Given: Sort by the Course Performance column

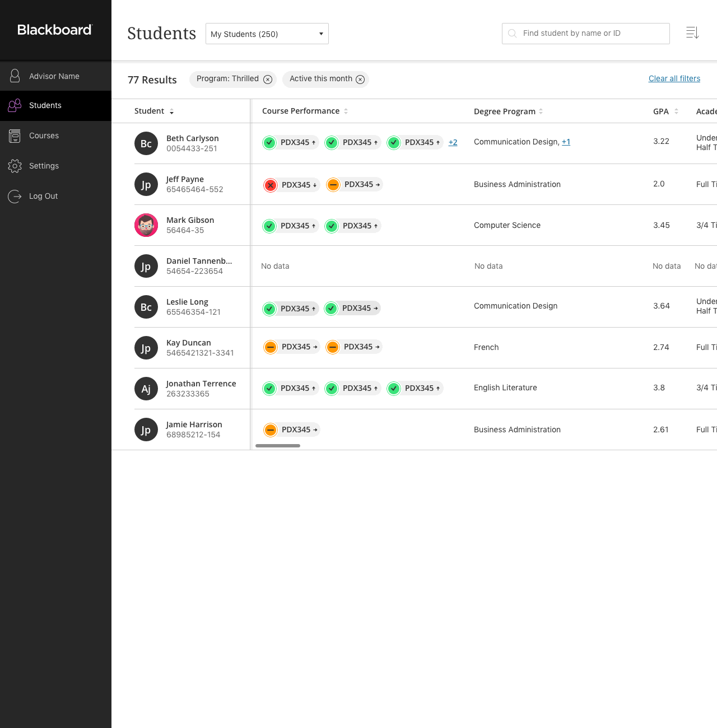Looking at the screenshot, I should [x=346, y=111].
